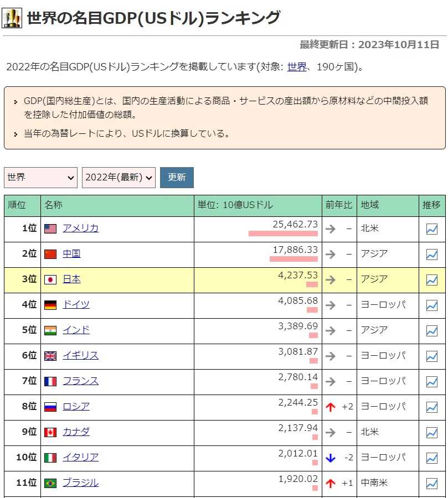
Task: Open the フランス country link
Action: [80, 381]
